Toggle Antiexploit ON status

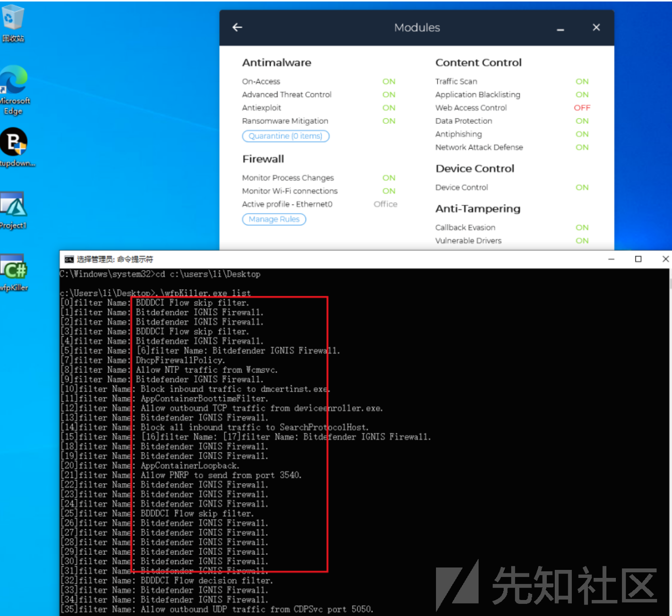point(389,108)
